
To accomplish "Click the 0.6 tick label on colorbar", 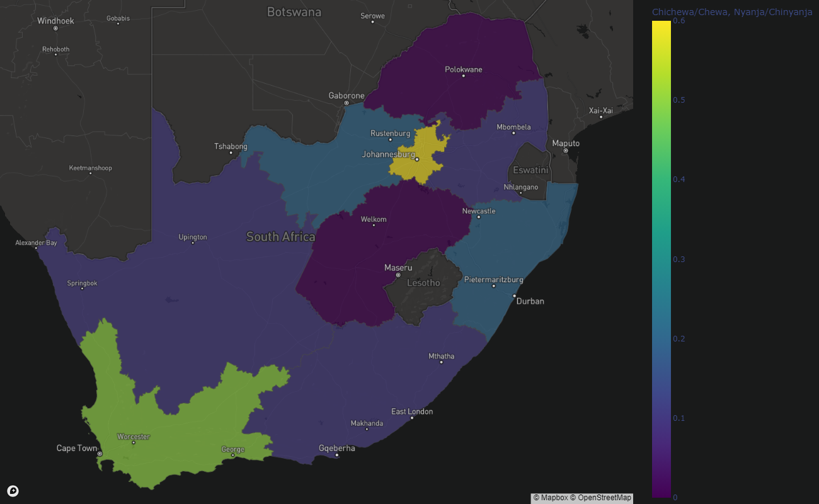I will 679,20.
